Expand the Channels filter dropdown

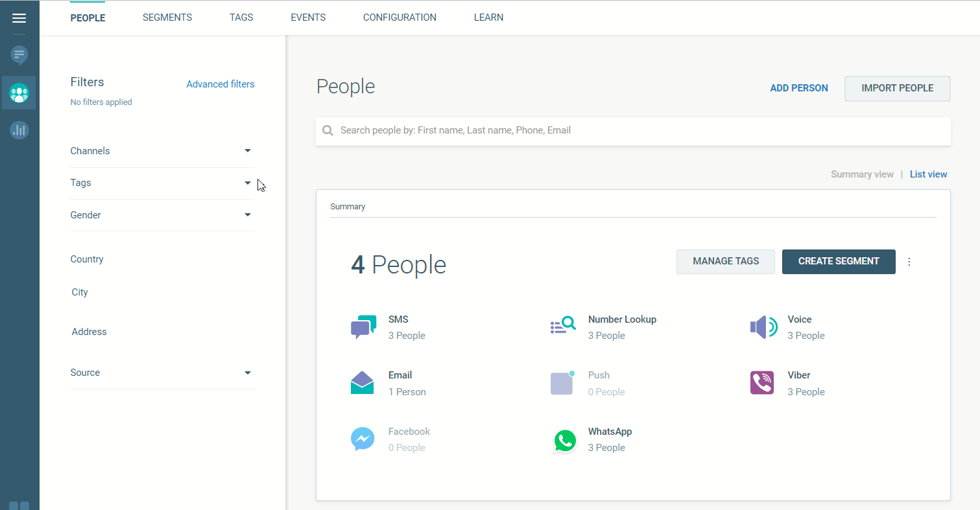247,151
